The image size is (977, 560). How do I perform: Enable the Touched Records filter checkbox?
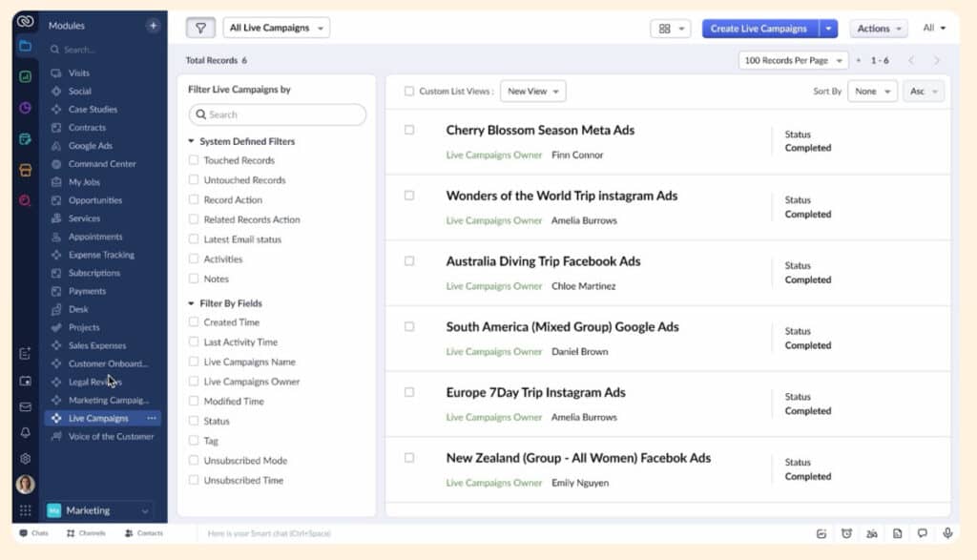(195, 160)
